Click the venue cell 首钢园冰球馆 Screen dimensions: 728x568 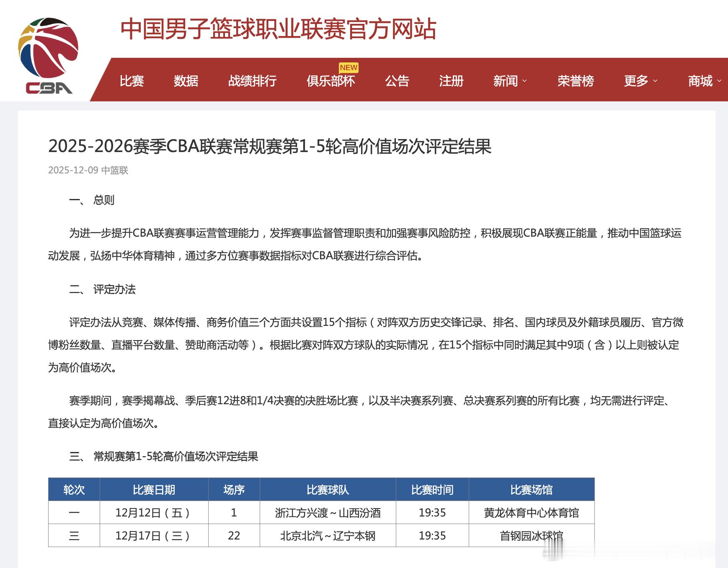[532, 536]
